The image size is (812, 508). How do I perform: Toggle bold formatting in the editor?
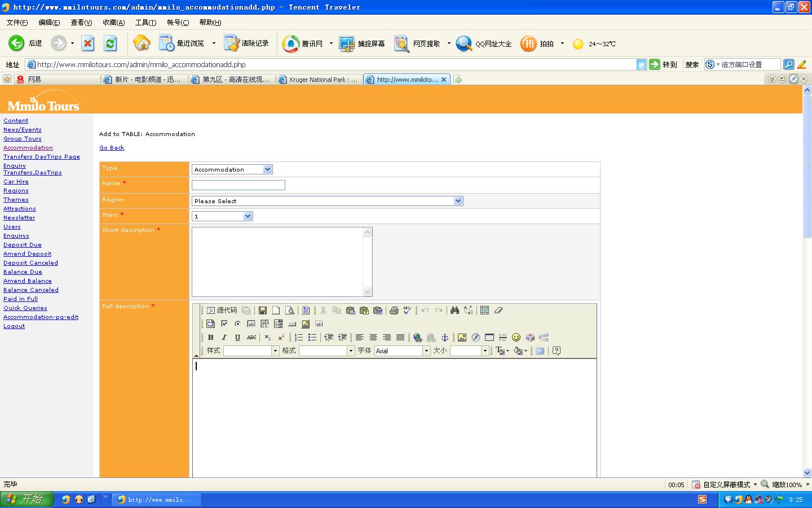click(x=210, y=338)
